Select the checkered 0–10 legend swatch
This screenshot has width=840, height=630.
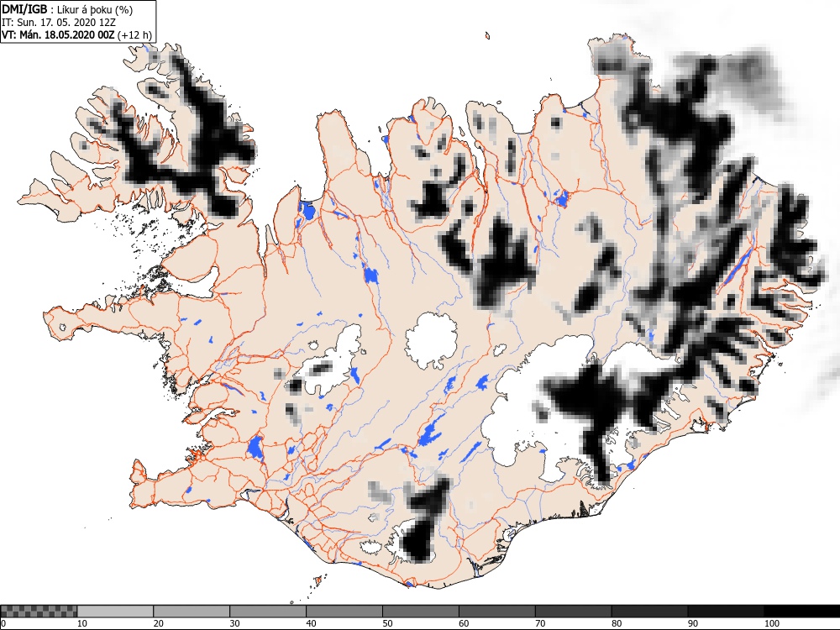click(x=39, y=612)
